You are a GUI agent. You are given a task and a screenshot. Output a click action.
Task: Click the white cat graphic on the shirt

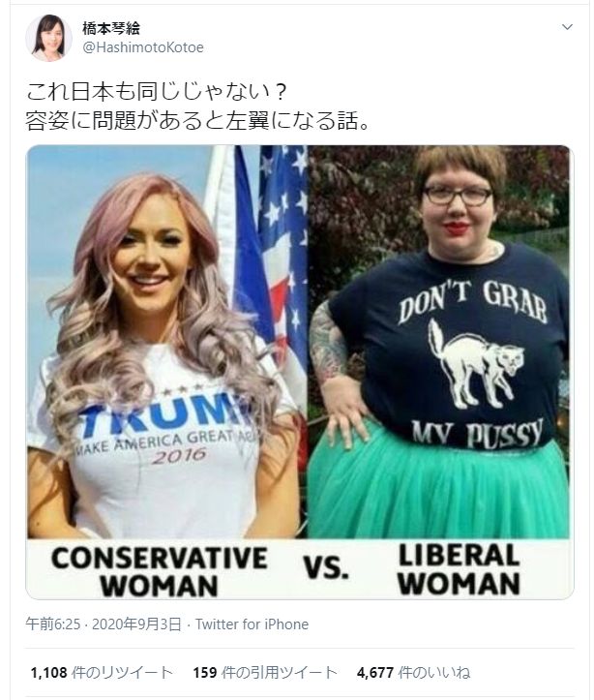pos(476,365)
